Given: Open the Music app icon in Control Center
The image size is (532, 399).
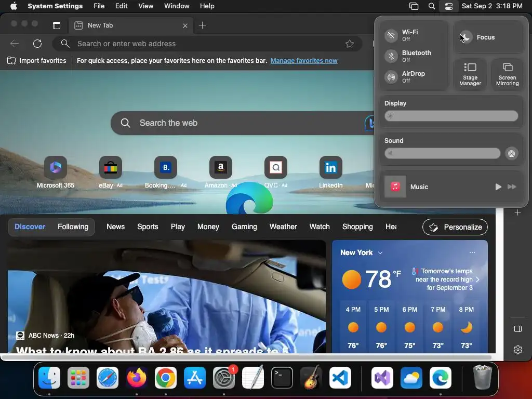Looking at the screenshot, I should point(395,187).
